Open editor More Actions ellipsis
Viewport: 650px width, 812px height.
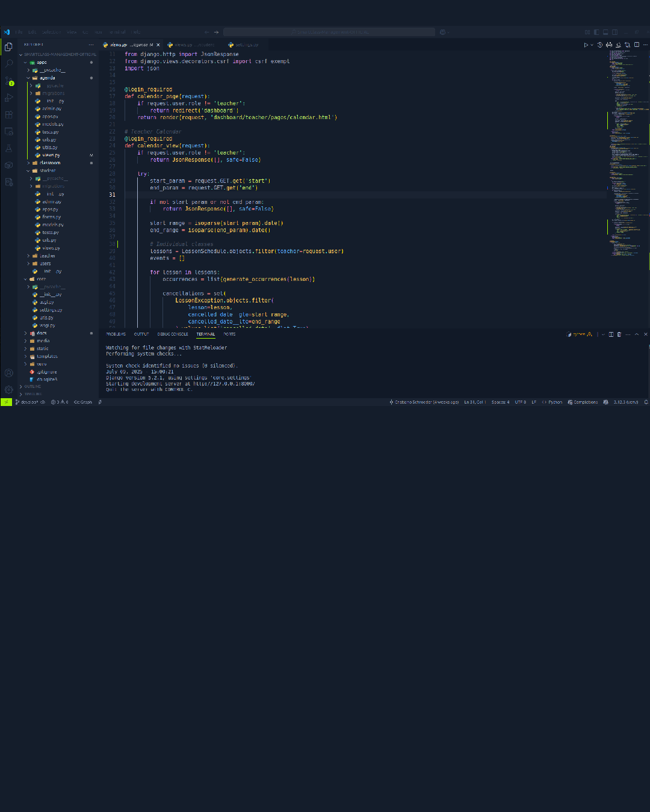[x=645, y=45]
